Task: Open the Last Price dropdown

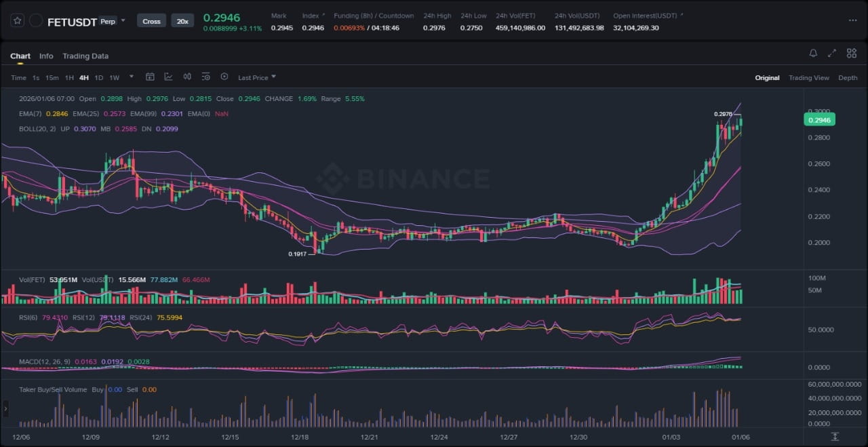Action: click(257, 78)
